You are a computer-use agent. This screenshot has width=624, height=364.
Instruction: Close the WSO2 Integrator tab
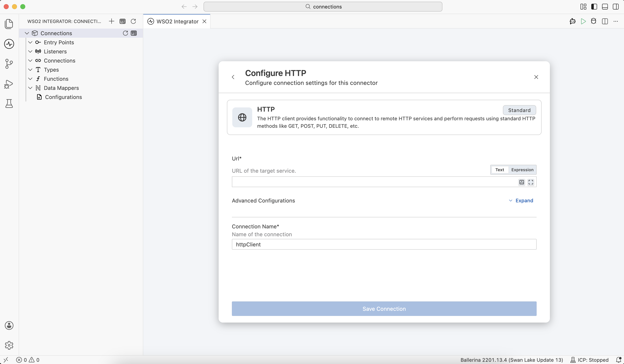(x=204, y=21)
